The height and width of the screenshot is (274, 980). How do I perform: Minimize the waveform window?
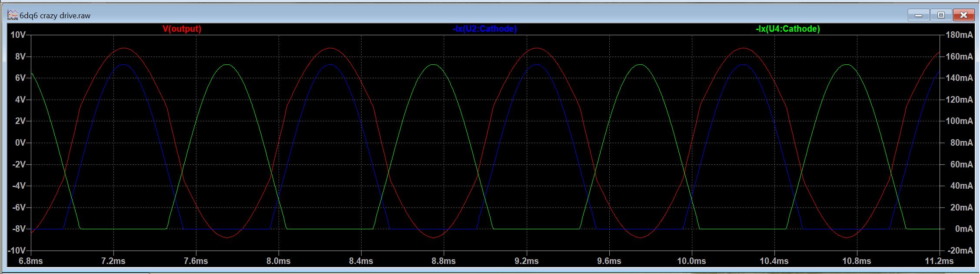918,15
